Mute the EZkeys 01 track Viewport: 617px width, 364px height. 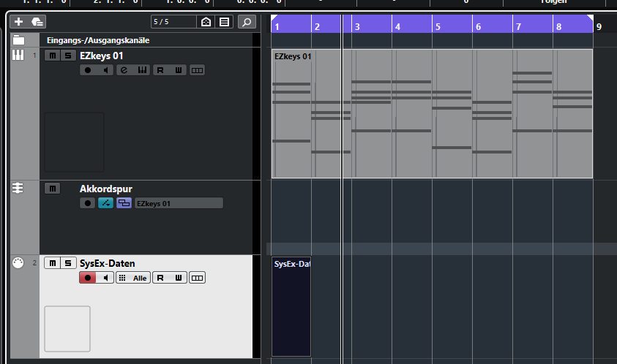[53, 56]
